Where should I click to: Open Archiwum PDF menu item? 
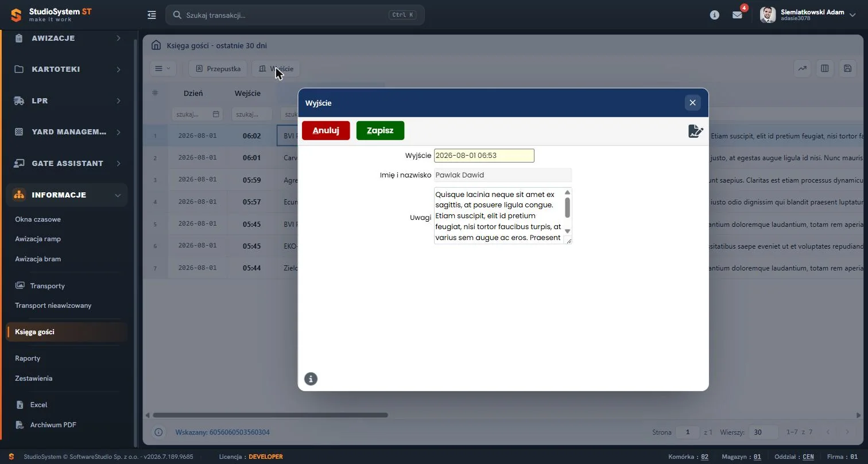(x=53, y=425)
